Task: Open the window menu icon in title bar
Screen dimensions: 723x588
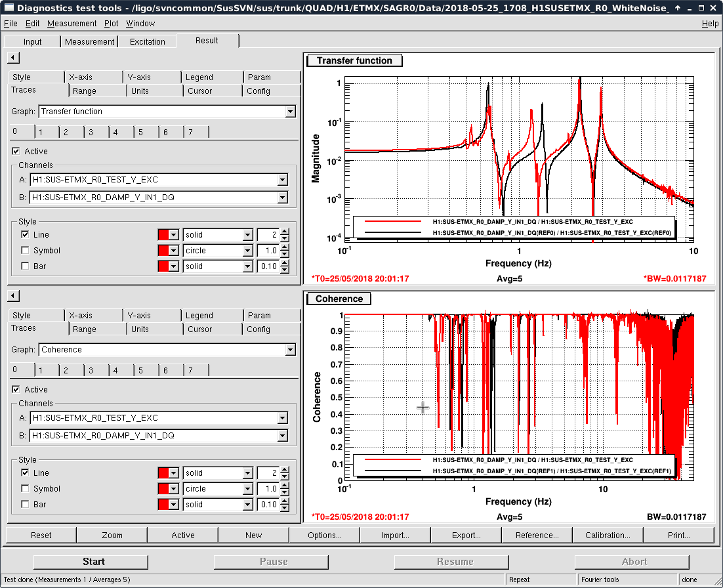Action: tap(8, 8)
